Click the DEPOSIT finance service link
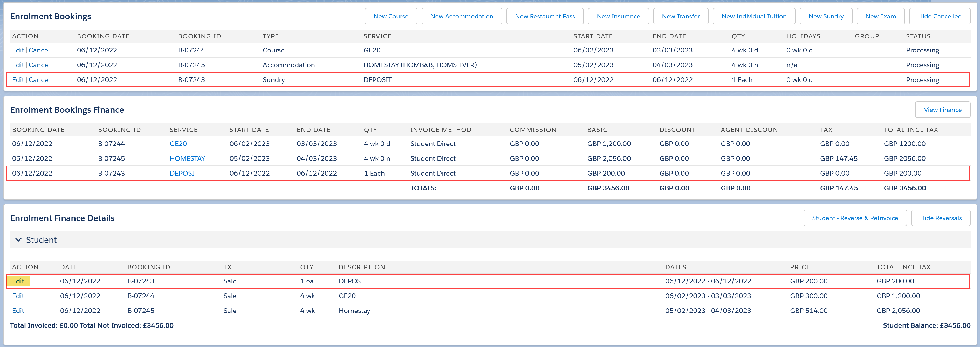 coord(184,174)
